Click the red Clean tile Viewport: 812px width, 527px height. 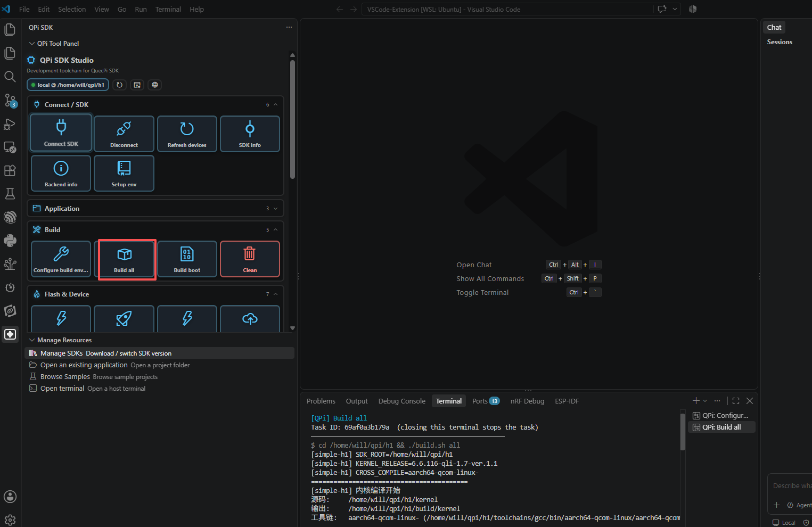point(250,259)
